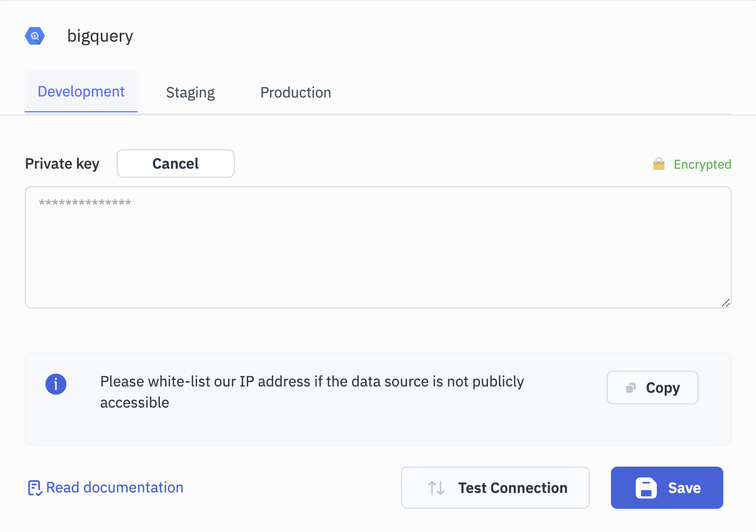Image resolution: width=756 pixels, height=532 pixels.
Task: Select the Production tab
Action: coord(295,93)
